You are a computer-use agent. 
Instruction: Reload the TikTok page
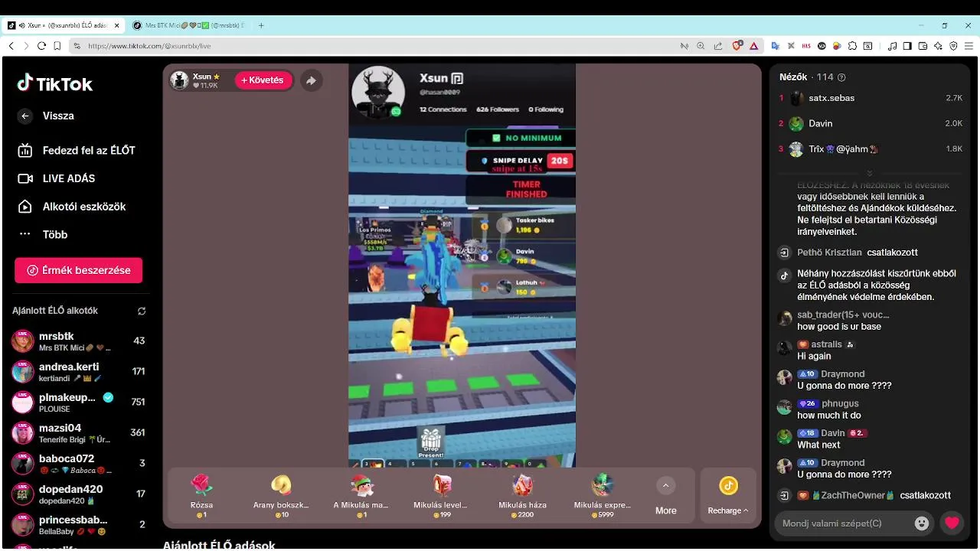point(41,46)
